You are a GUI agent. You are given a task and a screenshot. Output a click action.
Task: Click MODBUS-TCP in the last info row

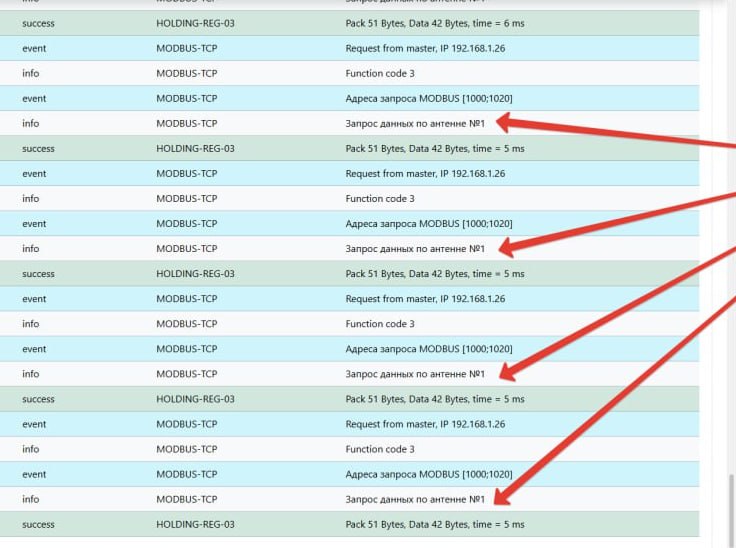coord(187,499)
